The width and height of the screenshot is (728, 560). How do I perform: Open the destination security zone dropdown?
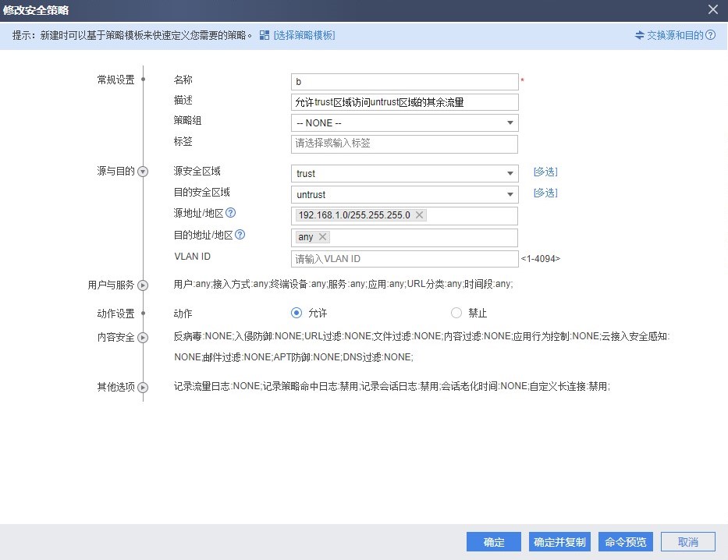(x=403, y=194)
